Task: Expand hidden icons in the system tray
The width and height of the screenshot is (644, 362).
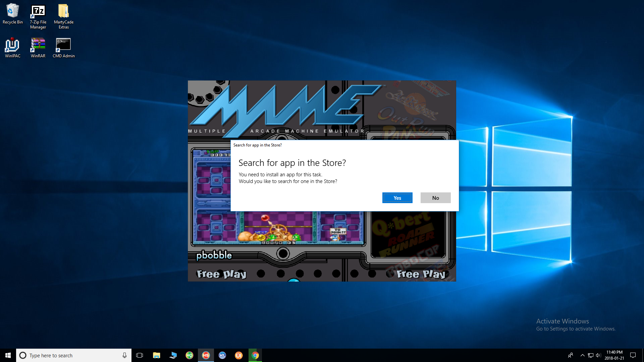Action: tap(582, 355)
